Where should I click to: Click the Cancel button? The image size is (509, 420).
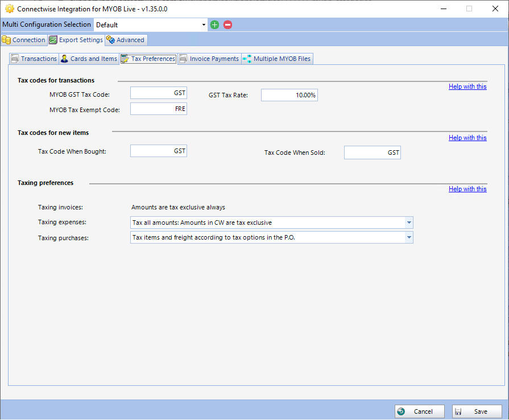(x=419, y=411)
